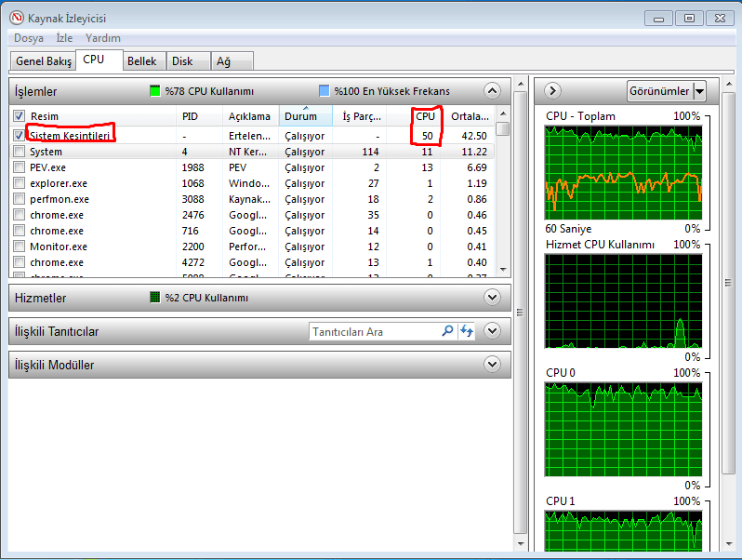Image resolution: width=742 pixels, height=560 pixels.
Task: Click the process list scroll-down arrow
Action: pyautogui.click(x=503, y=270)
